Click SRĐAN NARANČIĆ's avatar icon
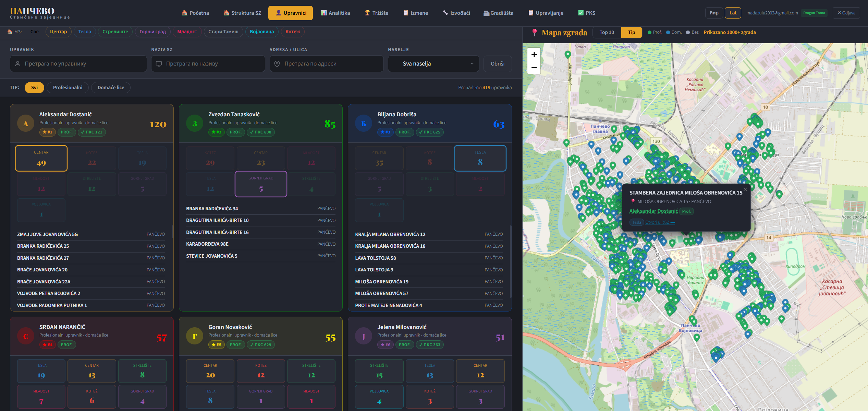 click(x=26, y=337)
